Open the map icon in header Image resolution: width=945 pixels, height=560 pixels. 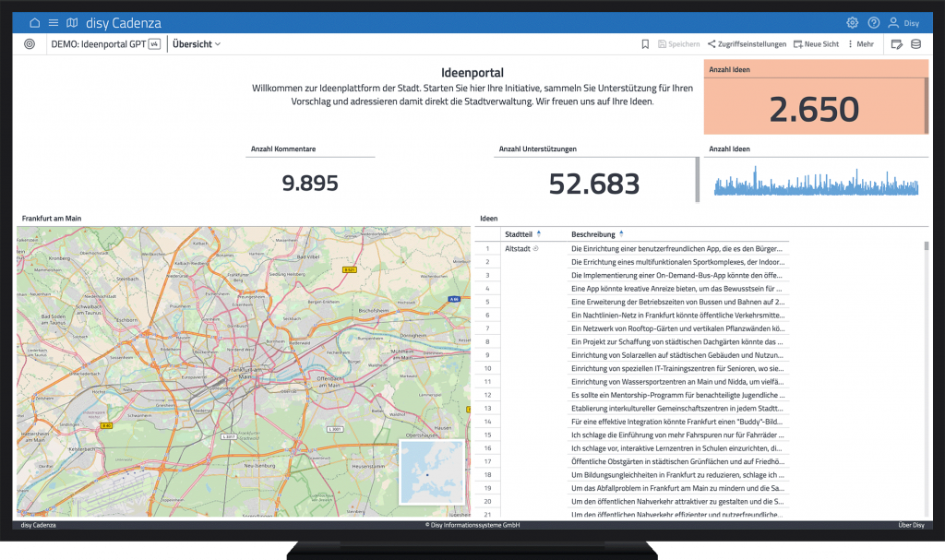click(73, 23)
